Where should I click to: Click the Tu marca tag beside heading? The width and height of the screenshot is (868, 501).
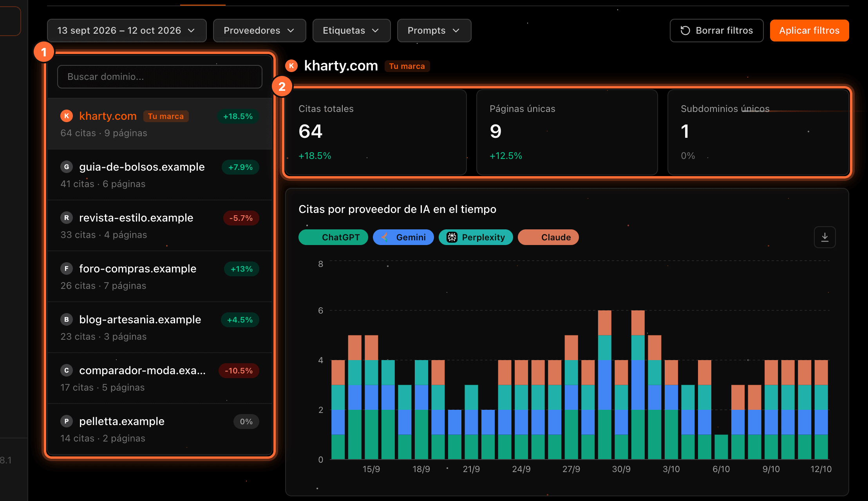pyautogui.click(x=407, y=66)
